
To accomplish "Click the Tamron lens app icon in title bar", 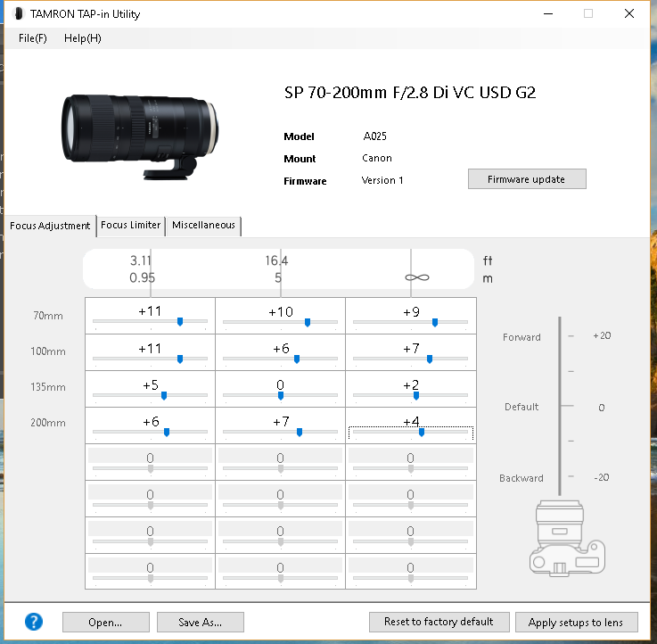I will pos(18,14).
